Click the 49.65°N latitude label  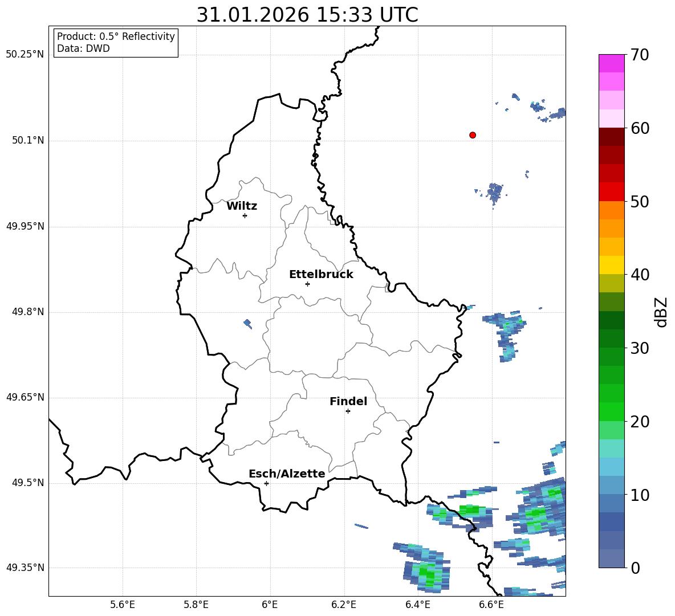25,397
